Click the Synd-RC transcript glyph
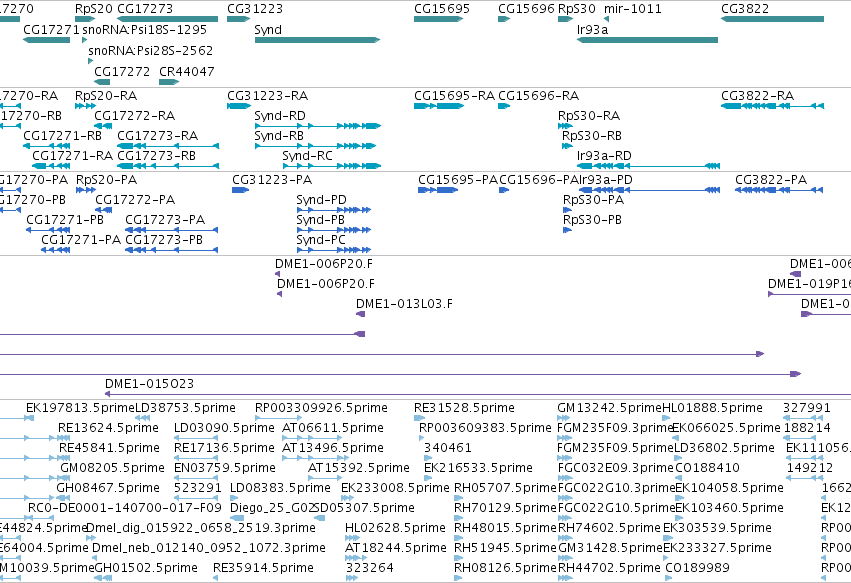 click(332, 166)
